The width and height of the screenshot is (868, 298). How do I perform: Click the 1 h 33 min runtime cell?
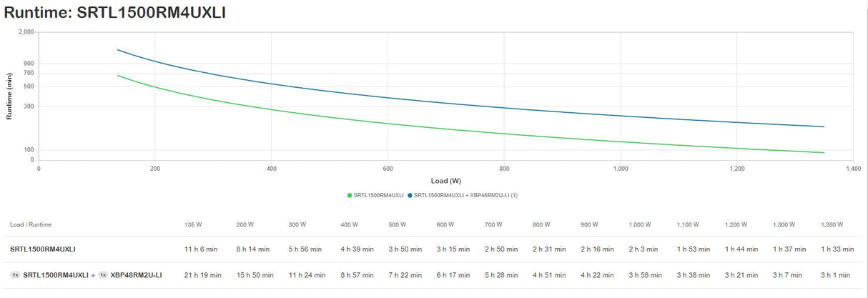[x=837, y=249]
